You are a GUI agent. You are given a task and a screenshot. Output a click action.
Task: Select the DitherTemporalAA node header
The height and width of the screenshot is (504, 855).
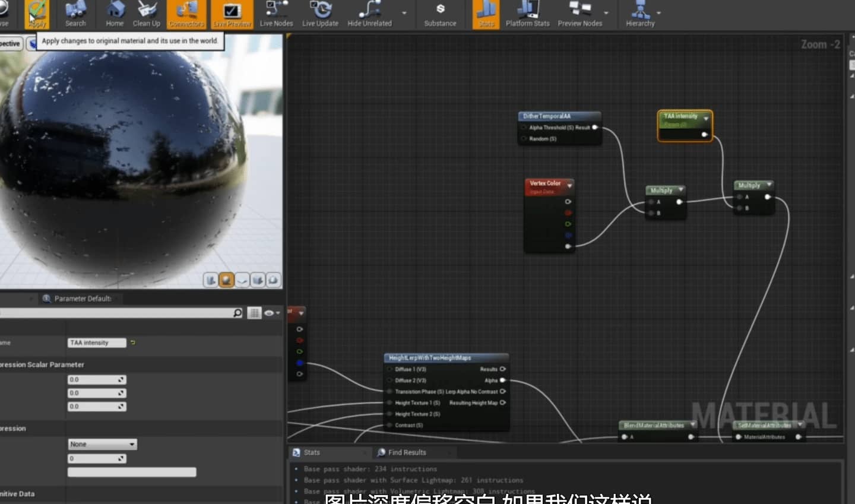click(559, 116)
